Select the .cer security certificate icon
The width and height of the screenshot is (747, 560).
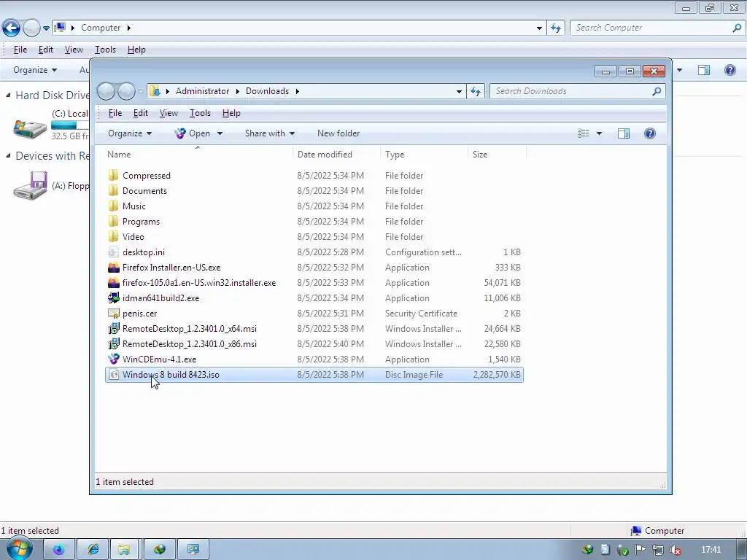coord(113,314)
